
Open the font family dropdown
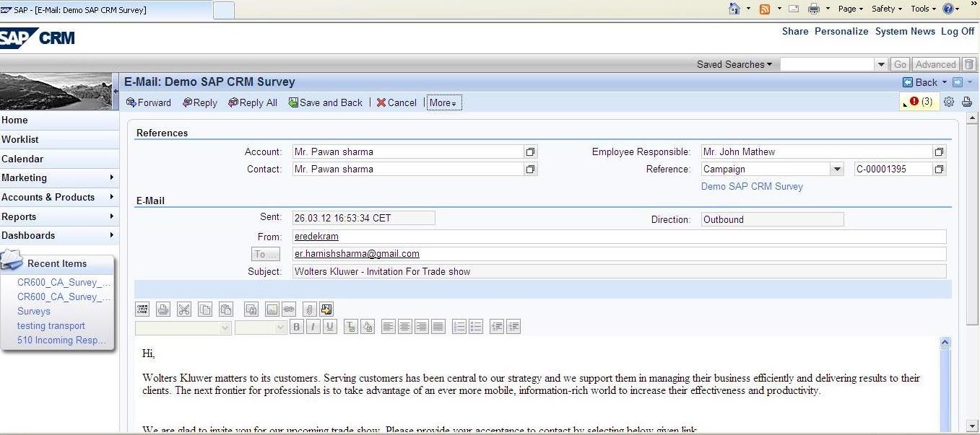click(183, 328)
